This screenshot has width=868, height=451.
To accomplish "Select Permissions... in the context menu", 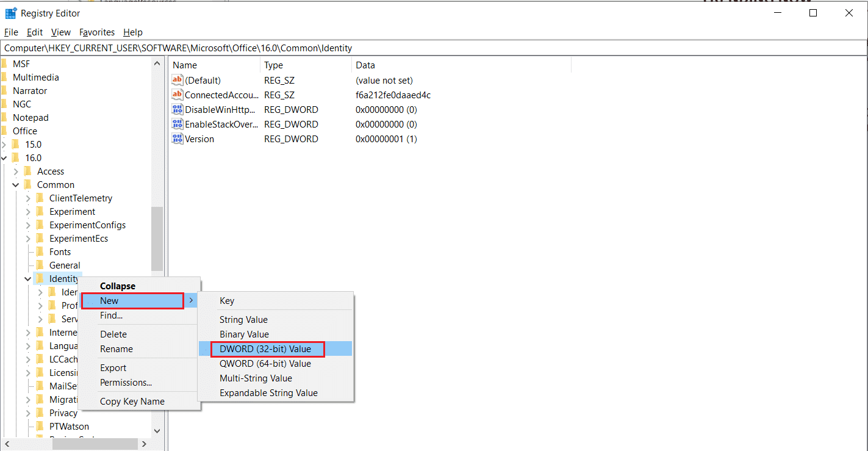I will coord(126,383).
